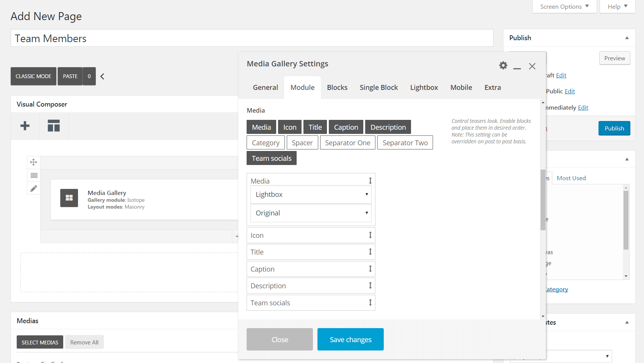Collapse the categories panel arrow
The width and height of the screenshot is (644, 363).
coord(627,159)
